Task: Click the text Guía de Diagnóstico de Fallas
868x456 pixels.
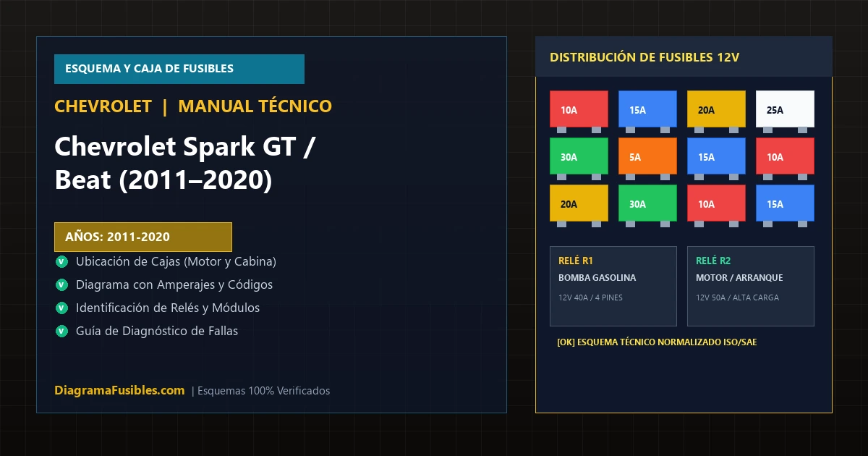Action: coord(157,331)
